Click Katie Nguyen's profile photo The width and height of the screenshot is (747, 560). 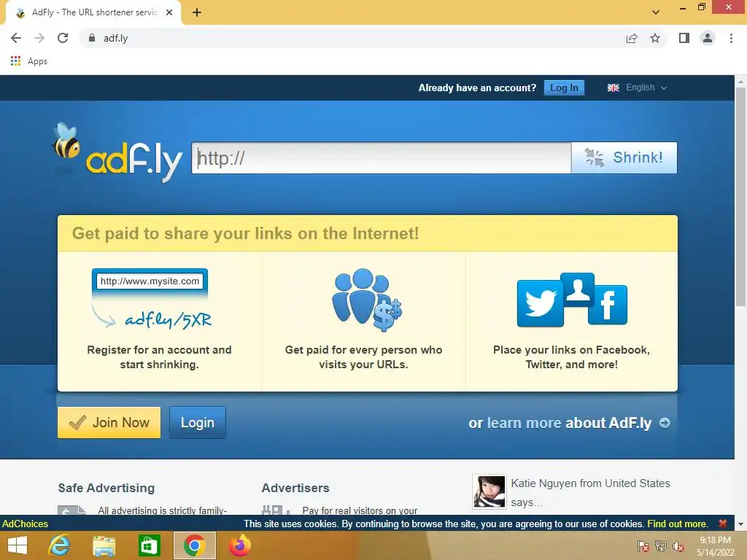pyautogui.click(x=489, y=491)
